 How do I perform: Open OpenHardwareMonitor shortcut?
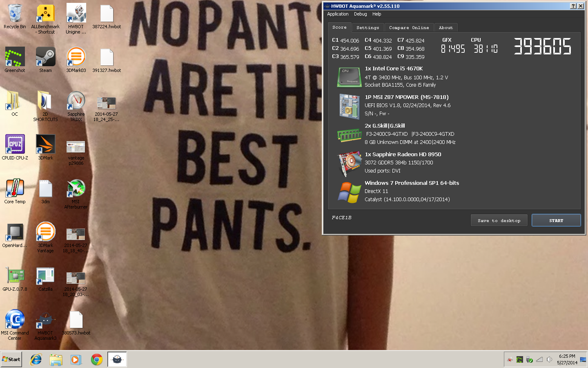pyautogui.click(x=15, y=235)
